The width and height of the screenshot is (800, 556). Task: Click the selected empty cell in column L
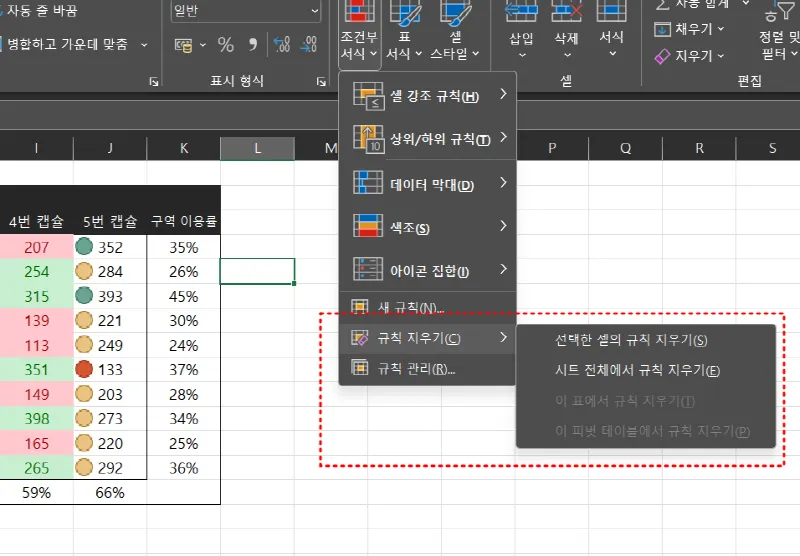click(x=257, y=271)
